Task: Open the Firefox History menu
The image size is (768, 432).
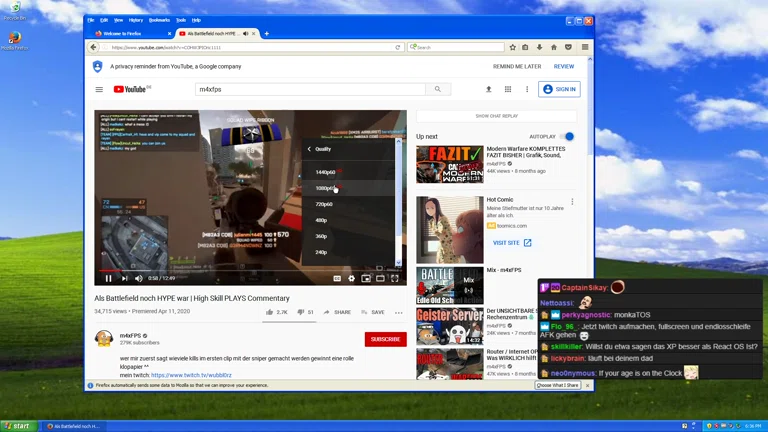Action: [x=136, y=20]
